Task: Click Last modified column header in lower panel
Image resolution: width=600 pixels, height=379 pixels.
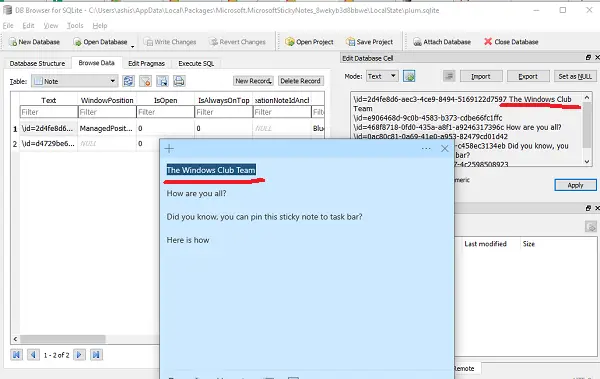Action: 485,244
